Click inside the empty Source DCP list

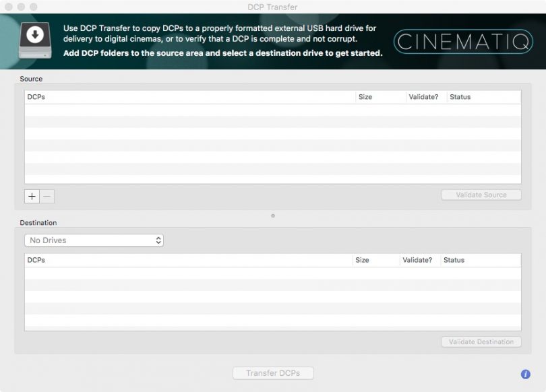(x=202, y=141)
